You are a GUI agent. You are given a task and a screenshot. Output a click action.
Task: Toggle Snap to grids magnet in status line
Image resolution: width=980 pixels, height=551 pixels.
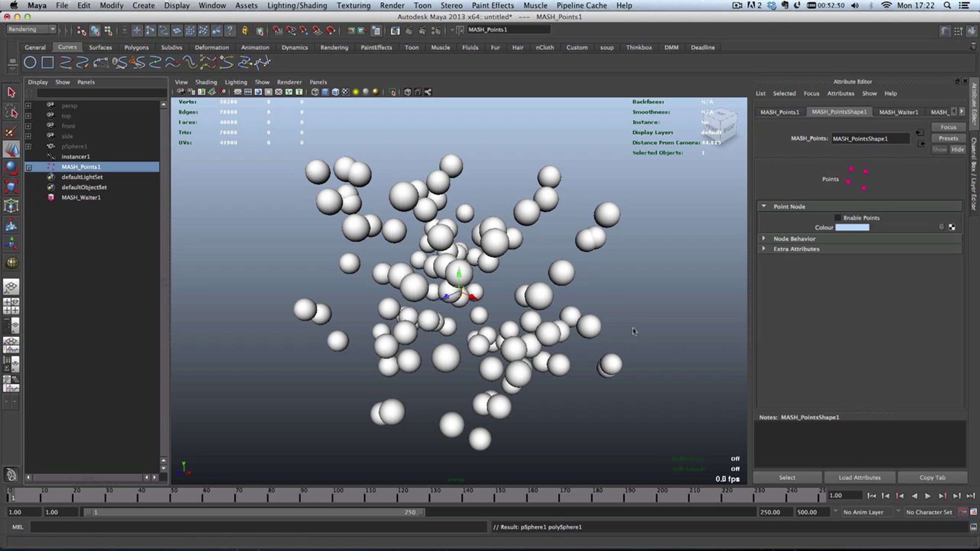coord(278,30)
